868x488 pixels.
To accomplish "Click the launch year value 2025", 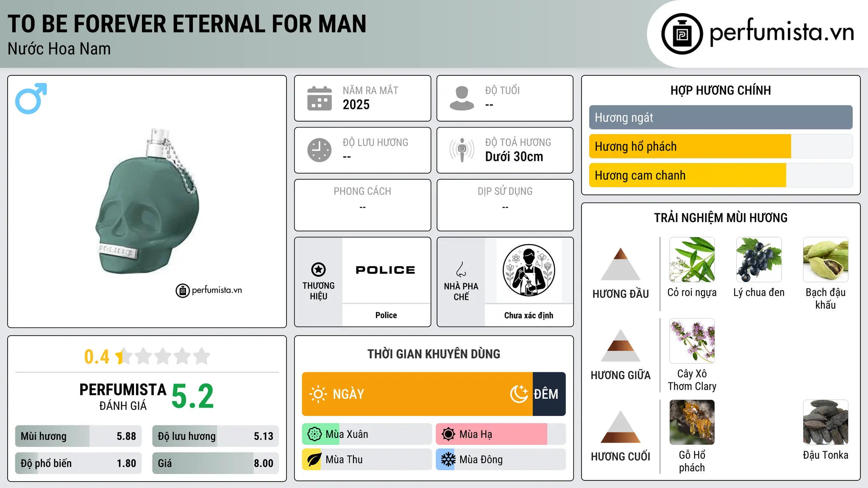I will point(356,105).
